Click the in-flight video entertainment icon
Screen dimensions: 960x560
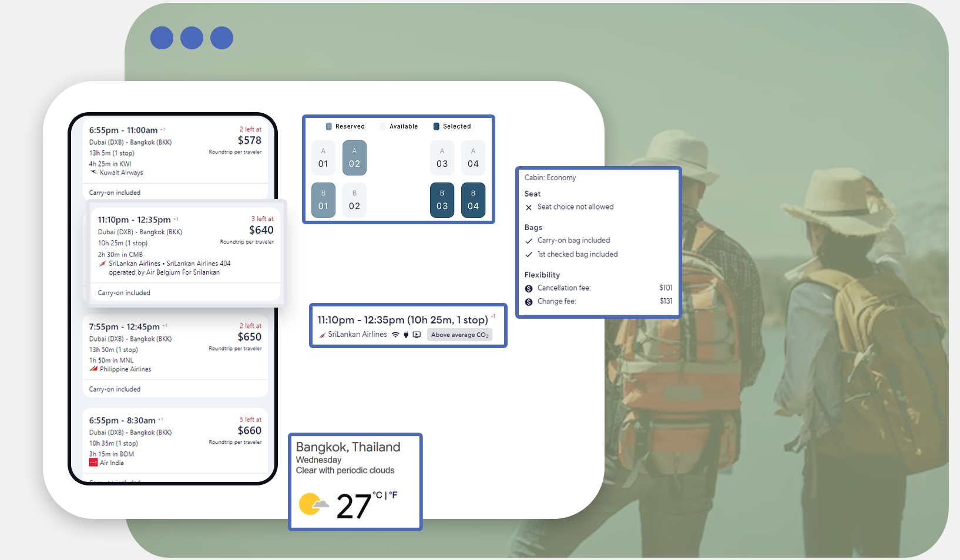pyautogui.click(x=417, y=335)
